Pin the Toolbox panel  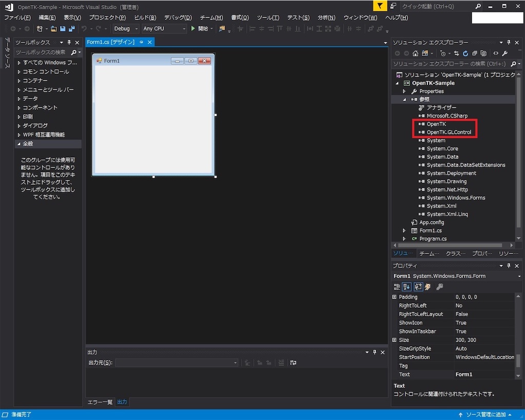click(69, 43)
